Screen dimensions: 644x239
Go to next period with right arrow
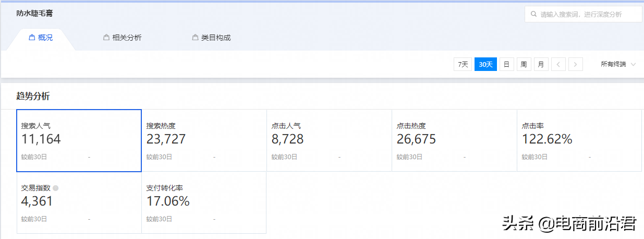(x=576, y=64)
